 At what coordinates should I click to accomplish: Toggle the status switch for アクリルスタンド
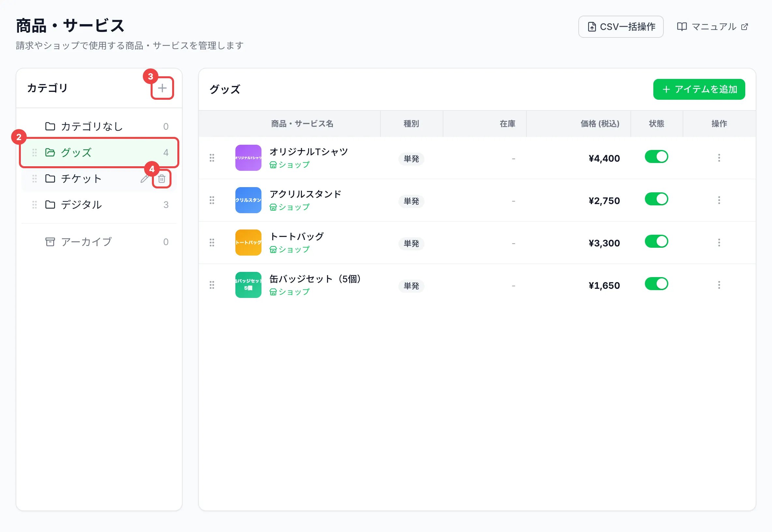(656, 199)
